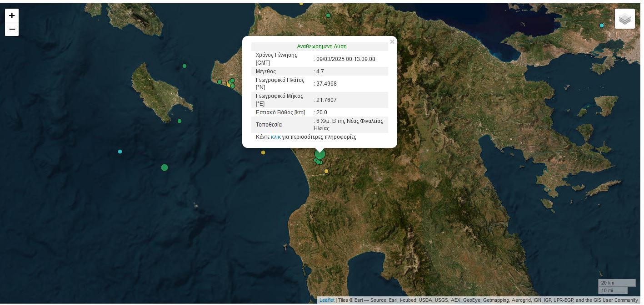Click the magnitude 4.7 value in popup

[x=320, y=71]
